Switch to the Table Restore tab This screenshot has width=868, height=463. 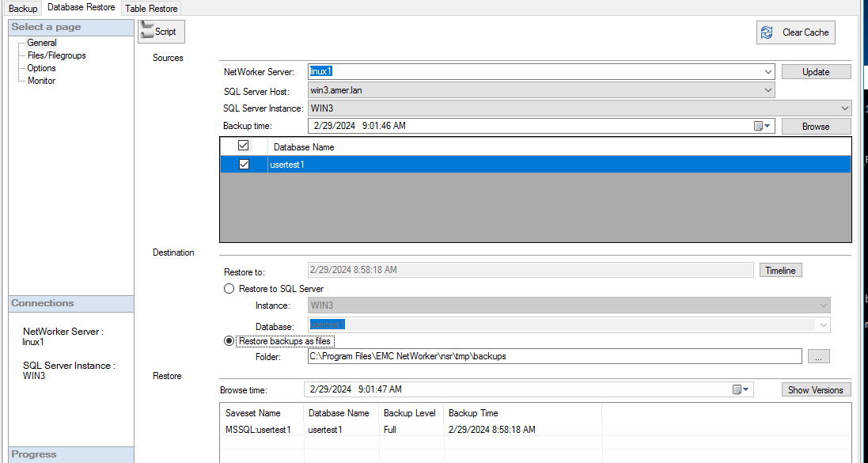[150, 8]
